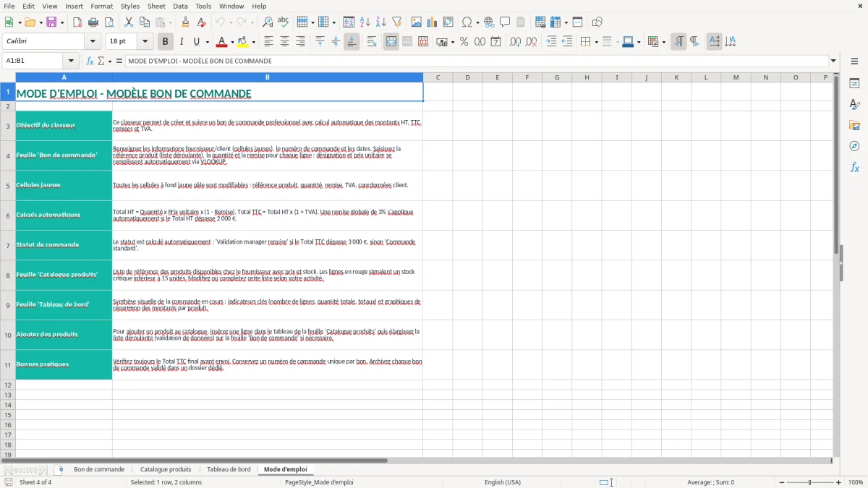
Task: Open sidebar Gallery panel
Action: pos(854,126)
